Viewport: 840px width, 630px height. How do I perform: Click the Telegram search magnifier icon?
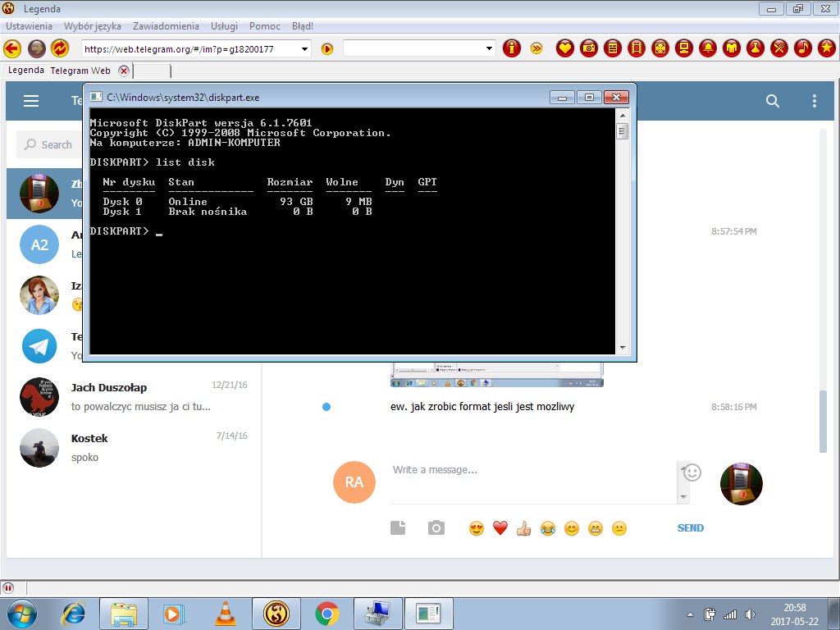click(x=773, y=101)
